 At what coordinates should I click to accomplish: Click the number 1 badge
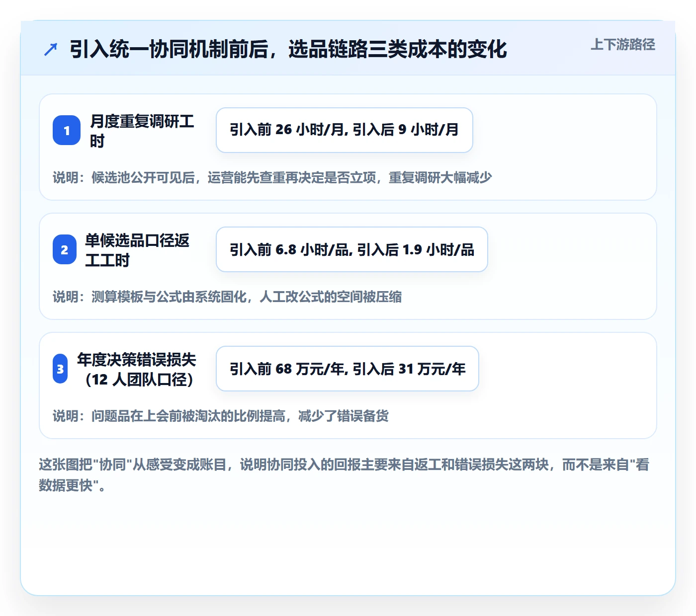67,130
